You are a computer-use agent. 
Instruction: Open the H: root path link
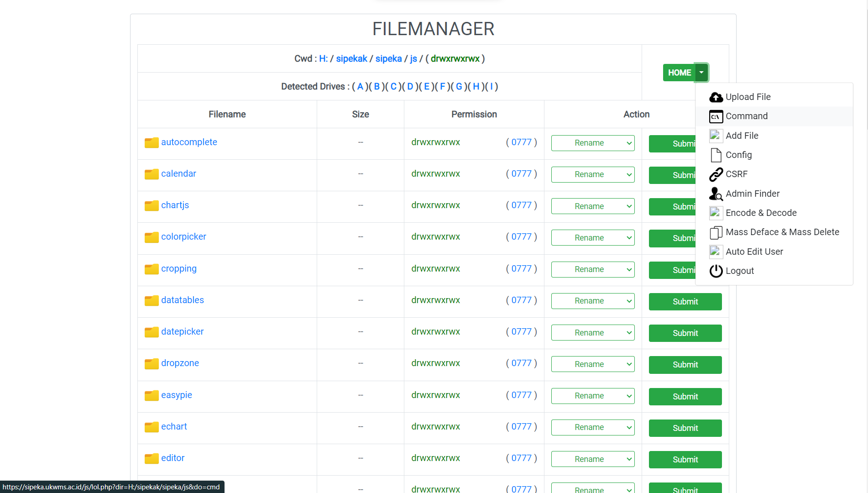[x=323, y=58]
